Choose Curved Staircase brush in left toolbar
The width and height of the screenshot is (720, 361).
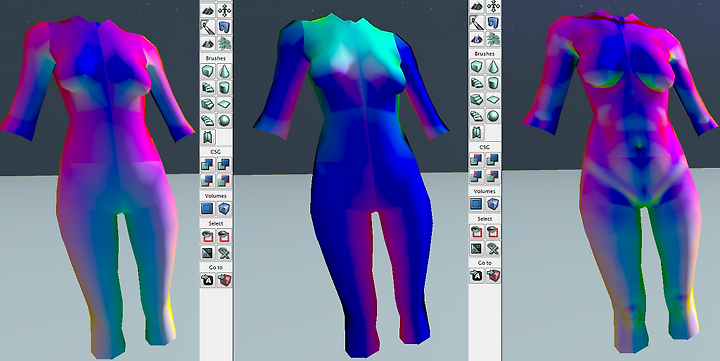[208, 88]
